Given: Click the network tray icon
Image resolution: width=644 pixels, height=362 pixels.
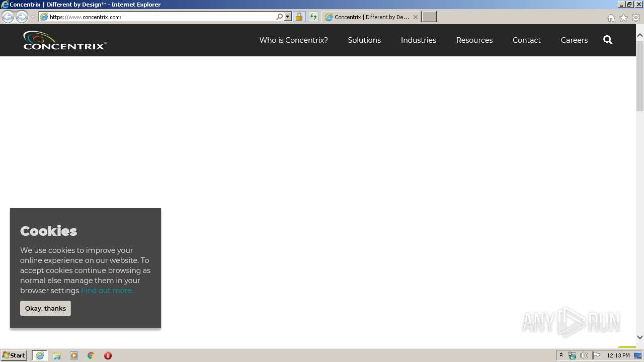Looking at the screenshot, I should 572,355.
